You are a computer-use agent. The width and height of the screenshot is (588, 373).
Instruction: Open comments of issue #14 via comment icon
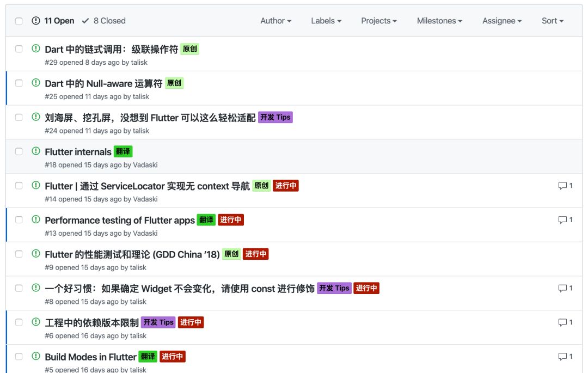click(565, 186)
